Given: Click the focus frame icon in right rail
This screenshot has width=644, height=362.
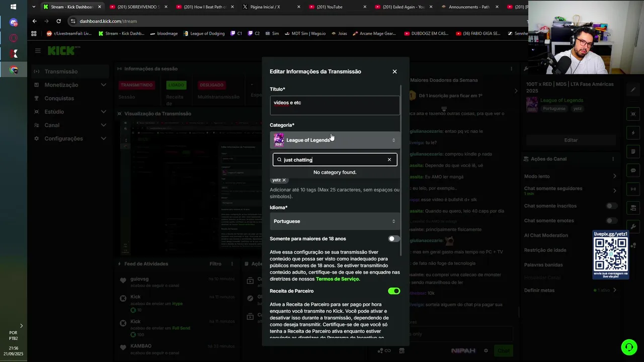Looking at the screenshot, I should [633, 114].
